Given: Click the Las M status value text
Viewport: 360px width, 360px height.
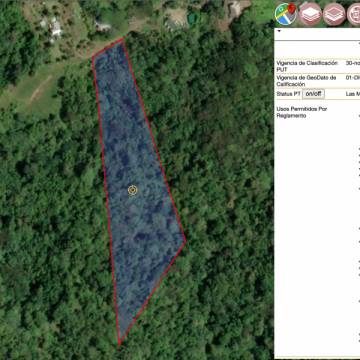Looking at the screenshot, I should pyautogui.click(x=353, y=94).
